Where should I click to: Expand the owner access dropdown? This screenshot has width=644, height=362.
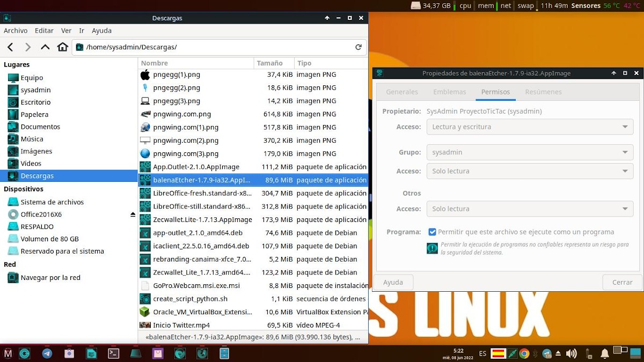click(529, 127)
